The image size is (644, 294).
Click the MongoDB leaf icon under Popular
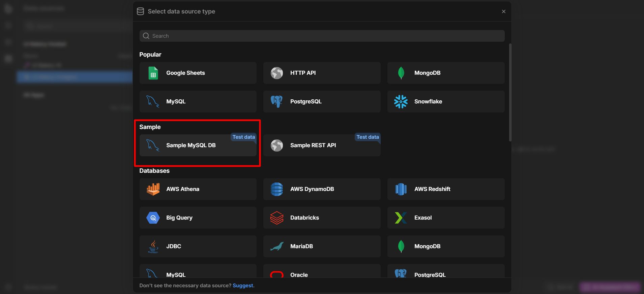401,73
